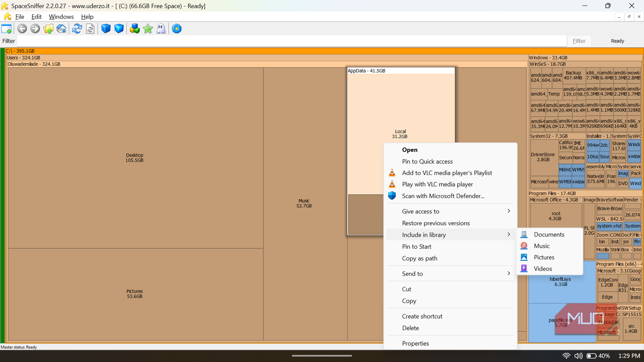Include in the Music library
This screenshot has width=644, height=362.
550,246
